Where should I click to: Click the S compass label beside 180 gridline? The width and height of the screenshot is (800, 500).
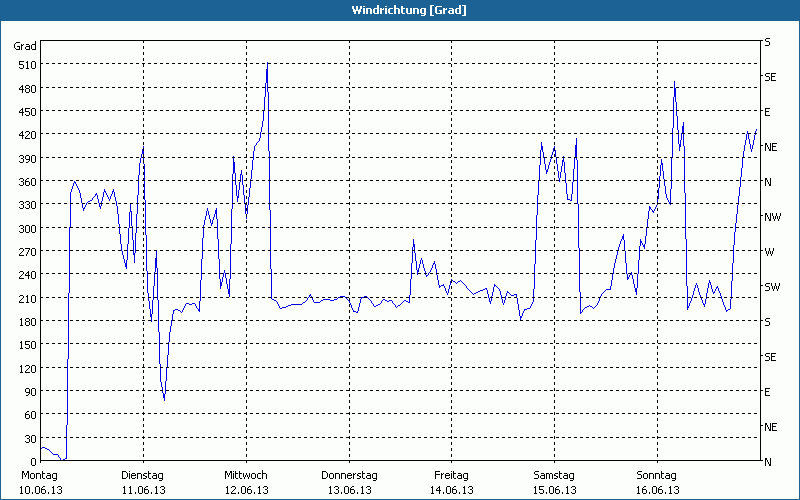tap(767, 322)
